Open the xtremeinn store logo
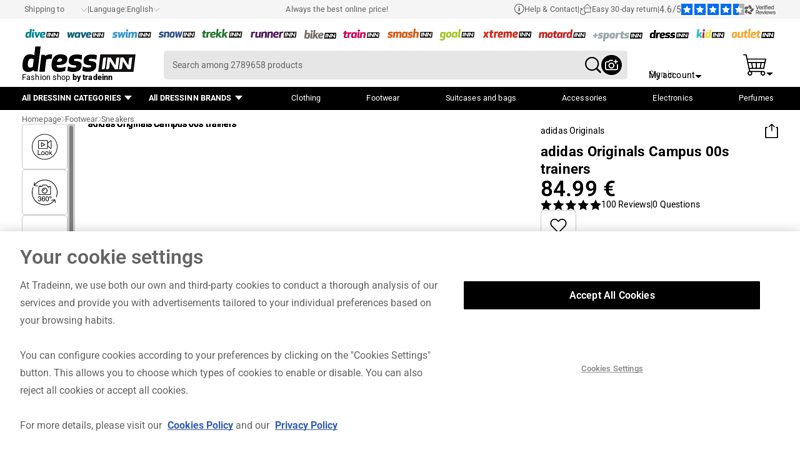800x450 pixels. [507, 34]
